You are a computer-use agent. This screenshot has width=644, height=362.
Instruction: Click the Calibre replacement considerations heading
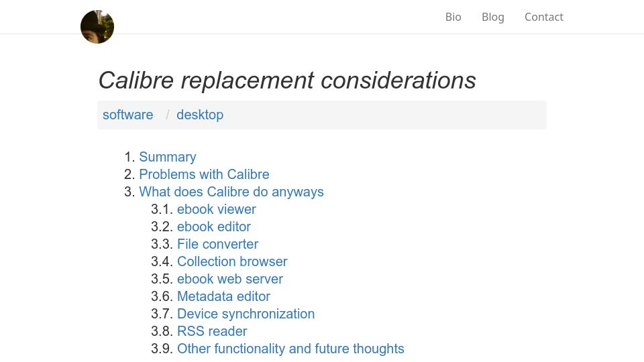[x=287, y=80]
